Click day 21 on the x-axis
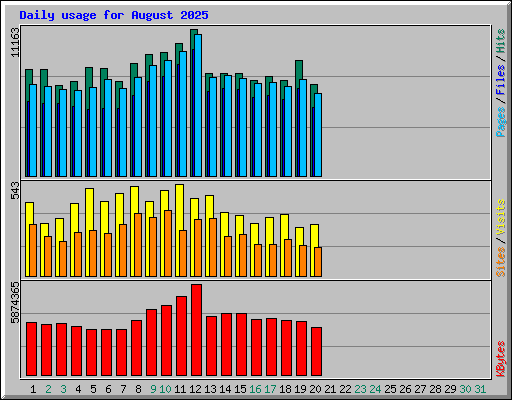Screen dimensions: 512x400 (x=330, y=389)
